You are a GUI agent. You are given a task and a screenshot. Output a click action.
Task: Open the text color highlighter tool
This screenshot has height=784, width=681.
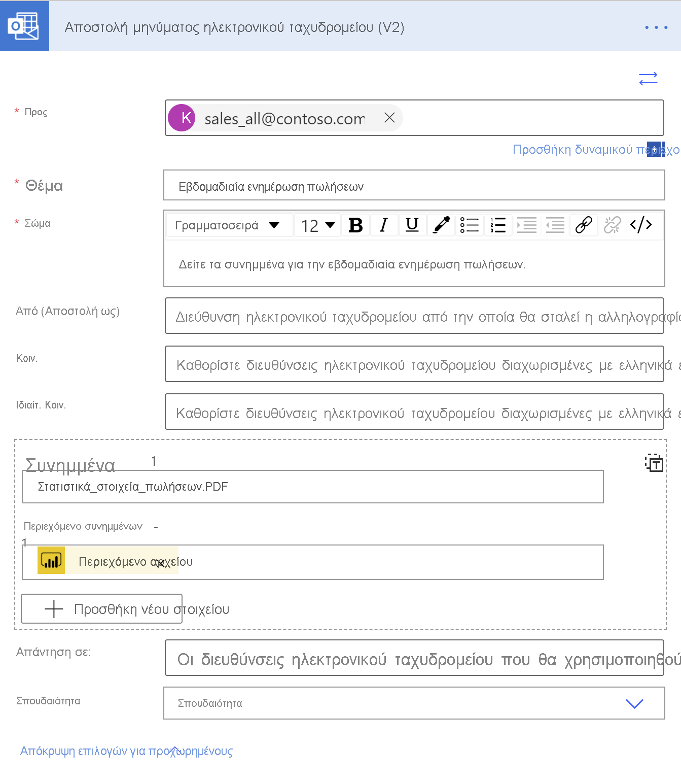pyautogui.click(x=441, y=225)
